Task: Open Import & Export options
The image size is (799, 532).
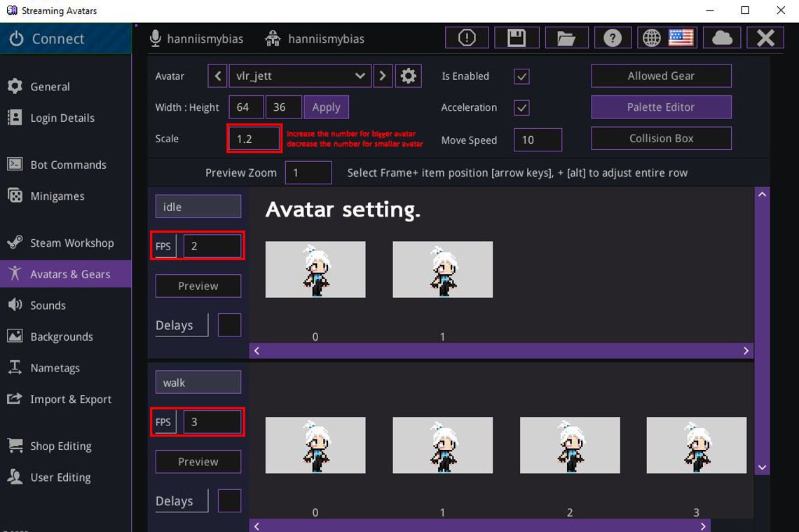Action: [x=70, y=399]
